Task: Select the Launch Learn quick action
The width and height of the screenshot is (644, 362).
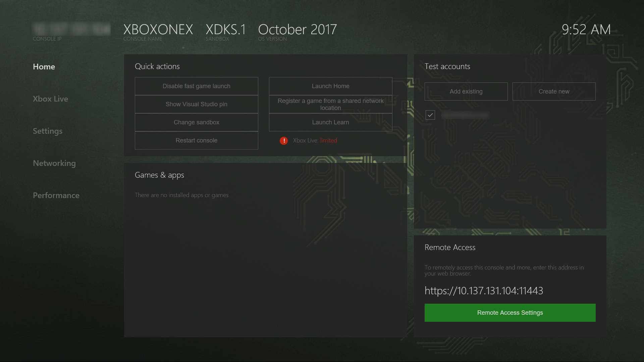Action: point(330,122)
